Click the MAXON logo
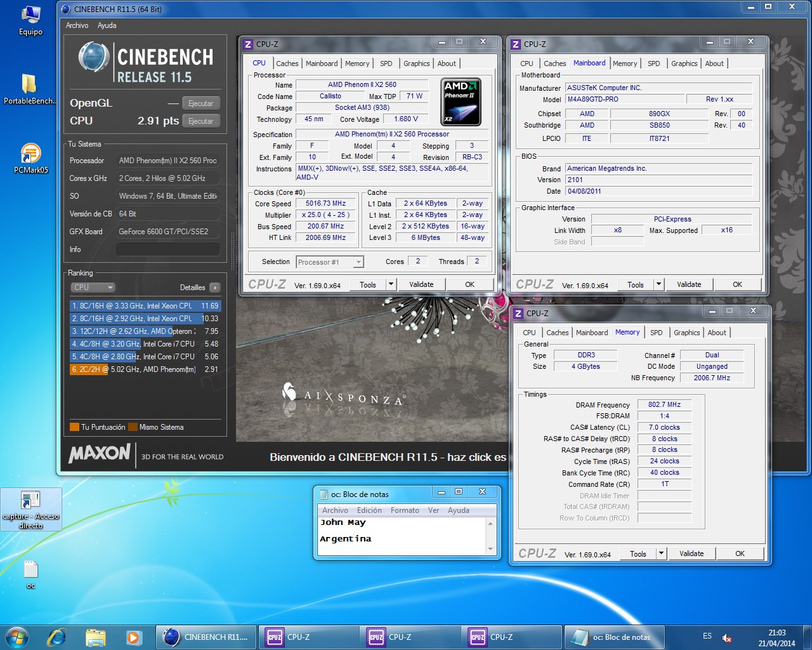This screenshot has height=650, width=812. tap(100, 453)
